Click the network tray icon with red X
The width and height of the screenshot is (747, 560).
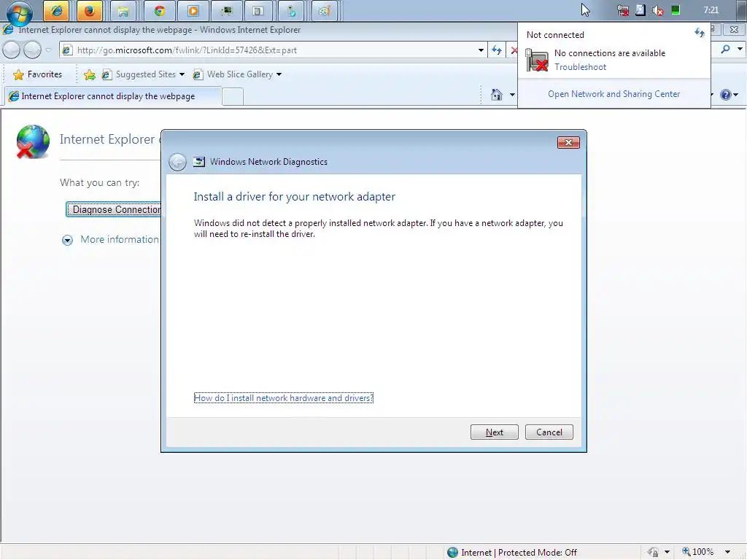[623, 10]
